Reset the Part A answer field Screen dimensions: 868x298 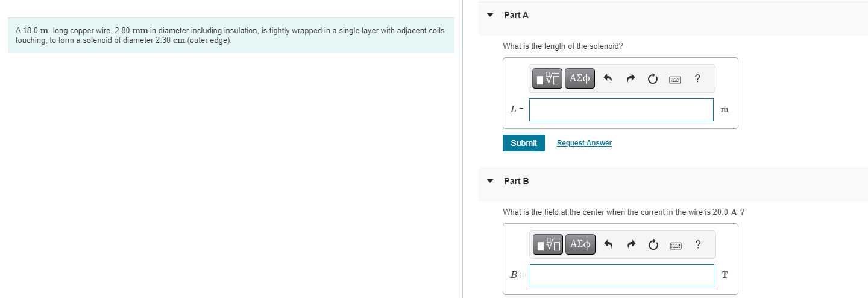[652, 78]
